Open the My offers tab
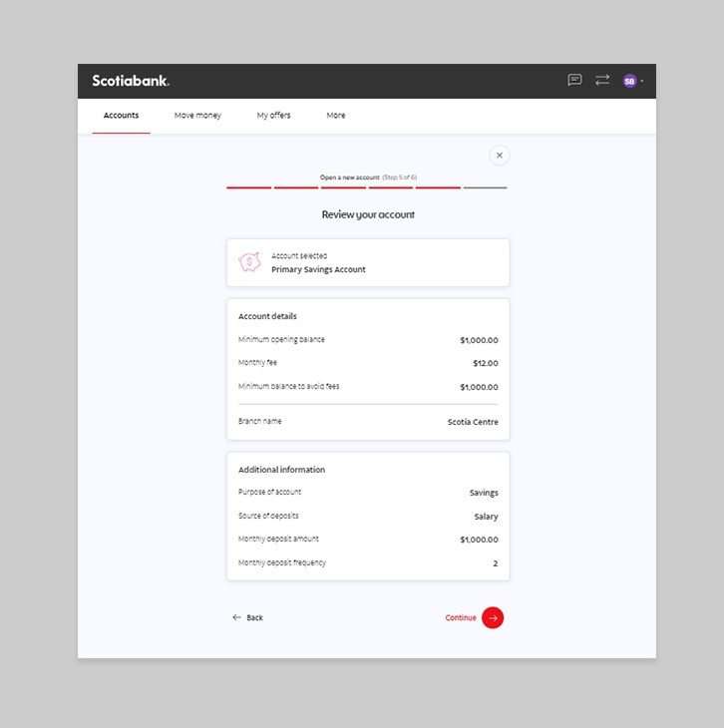The image size is (724, 728). tap(273, 116)
